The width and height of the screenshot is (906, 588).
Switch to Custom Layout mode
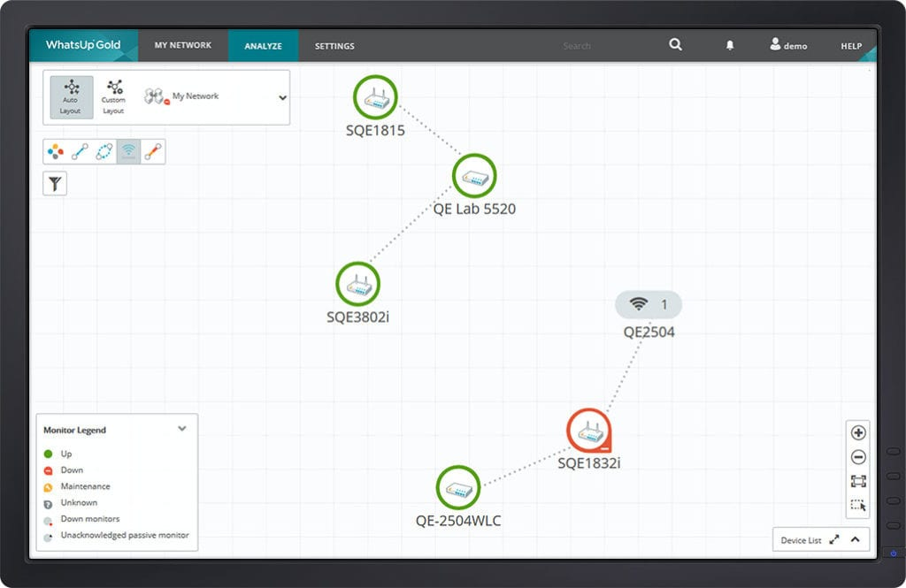(x=113, y=97)
